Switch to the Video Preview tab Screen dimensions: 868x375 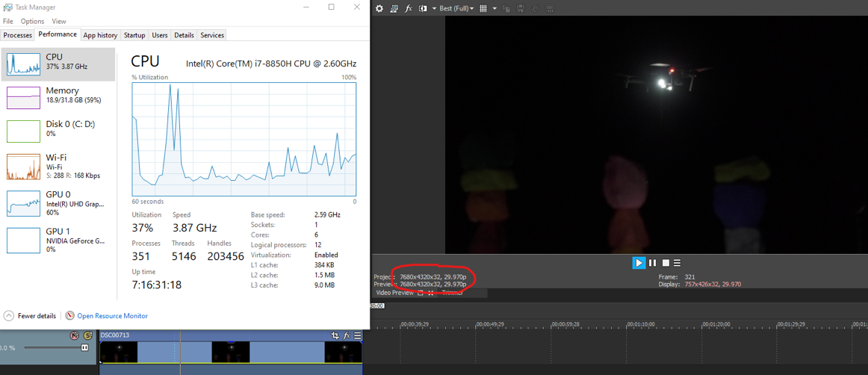(394, 293)
